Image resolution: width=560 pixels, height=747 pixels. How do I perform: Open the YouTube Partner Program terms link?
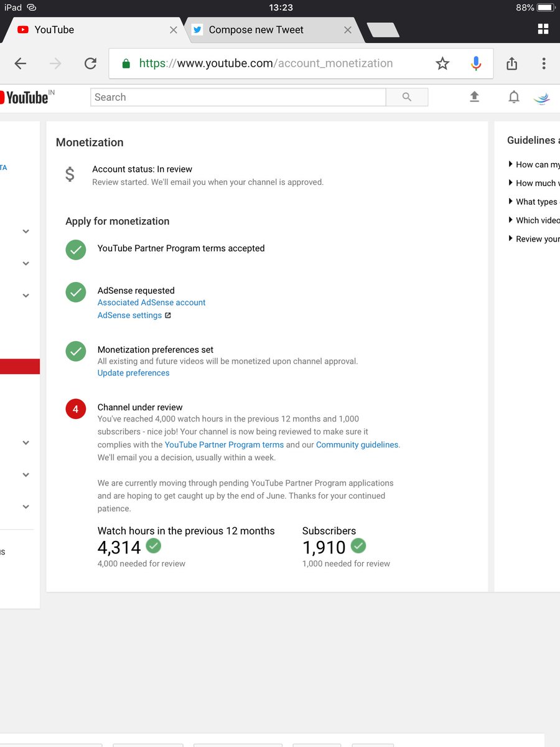(x=224, y=445)
